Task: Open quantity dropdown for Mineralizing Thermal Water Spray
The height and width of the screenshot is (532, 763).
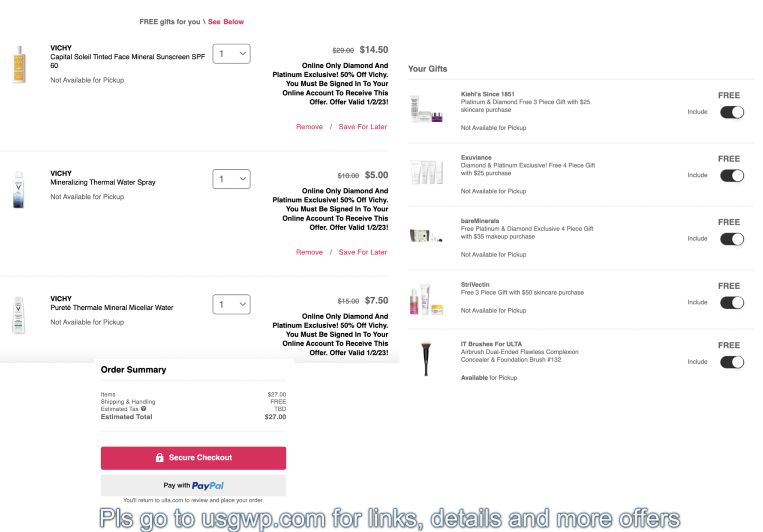Action: coord(231,179)
